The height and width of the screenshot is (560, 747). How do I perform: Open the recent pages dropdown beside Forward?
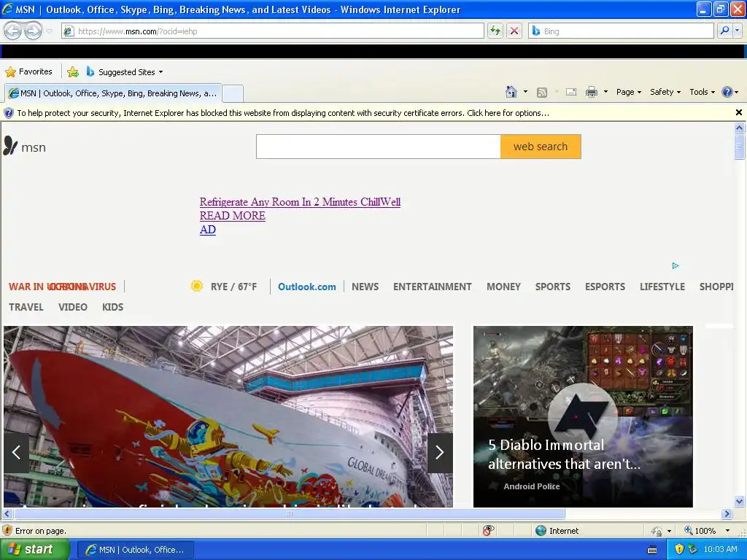tap(49, 31)
